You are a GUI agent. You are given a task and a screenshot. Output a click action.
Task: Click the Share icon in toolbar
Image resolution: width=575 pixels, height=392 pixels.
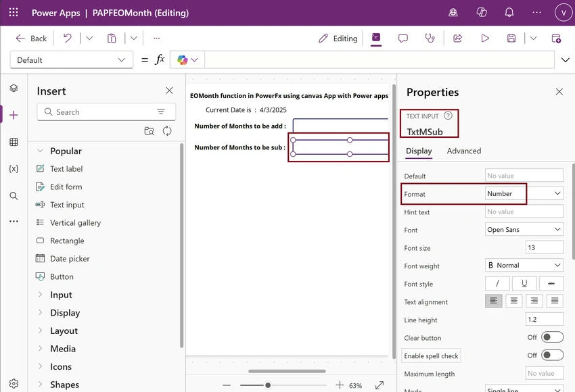(x=457, y=38)
